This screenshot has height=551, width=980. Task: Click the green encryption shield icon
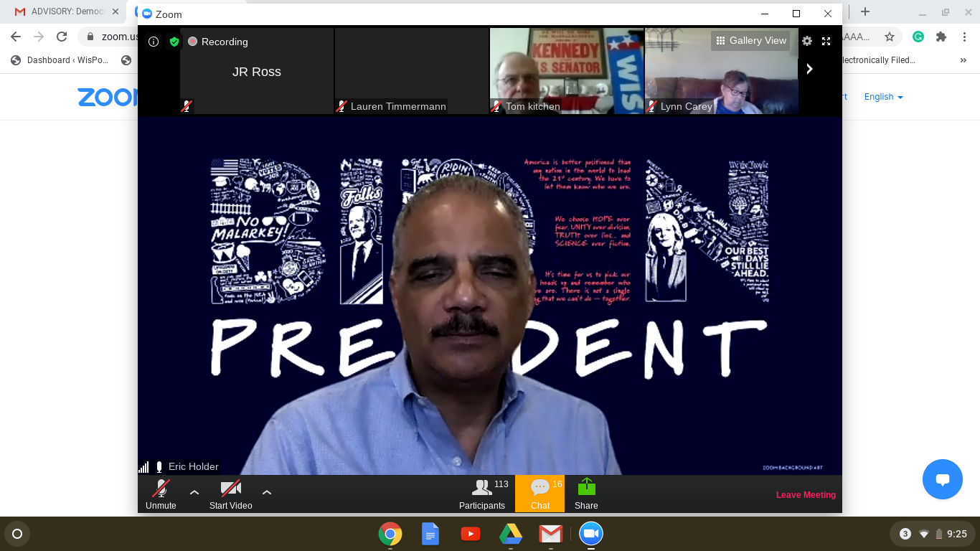pos(174,42)
